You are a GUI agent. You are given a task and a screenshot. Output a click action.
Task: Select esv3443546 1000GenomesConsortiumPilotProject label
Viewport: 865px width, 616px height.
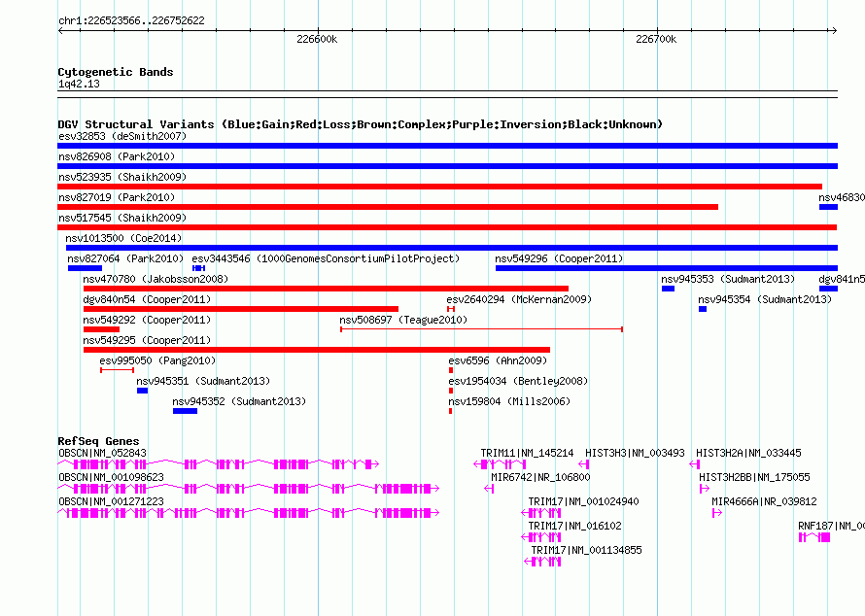326,258
